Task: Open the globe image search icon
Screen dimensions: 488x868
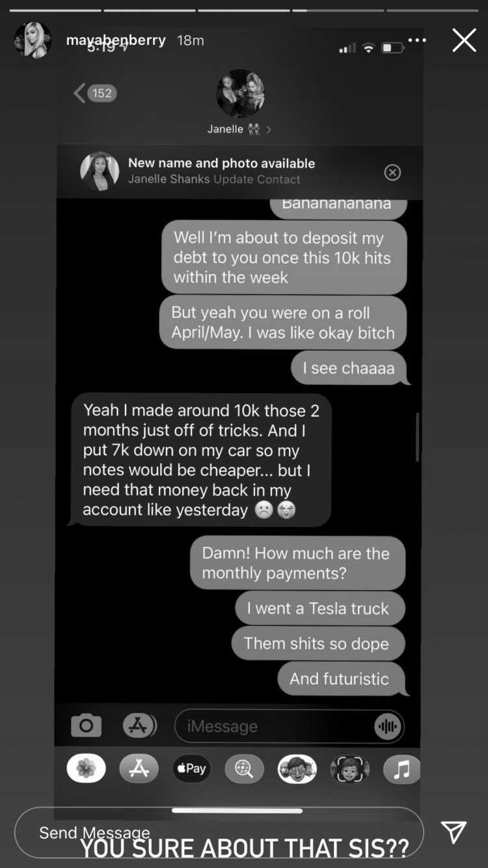Action: (244, 769)
